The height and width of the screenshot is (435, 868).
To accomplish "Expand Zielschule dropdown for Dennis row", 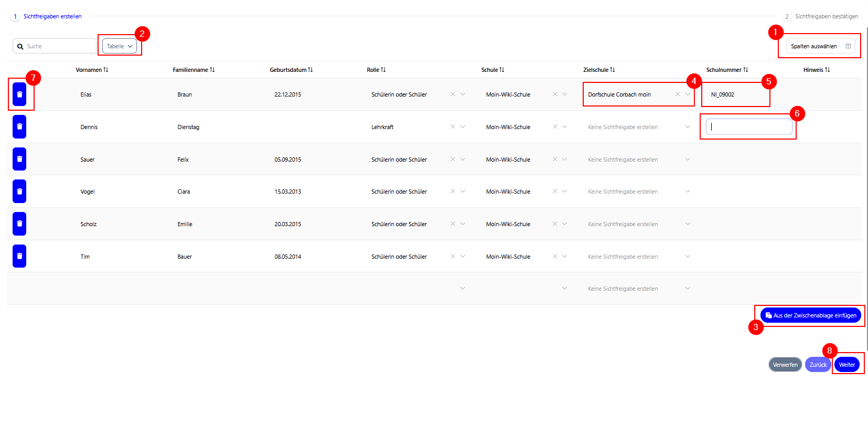I will pyautogui.click(x=688, y=127).
